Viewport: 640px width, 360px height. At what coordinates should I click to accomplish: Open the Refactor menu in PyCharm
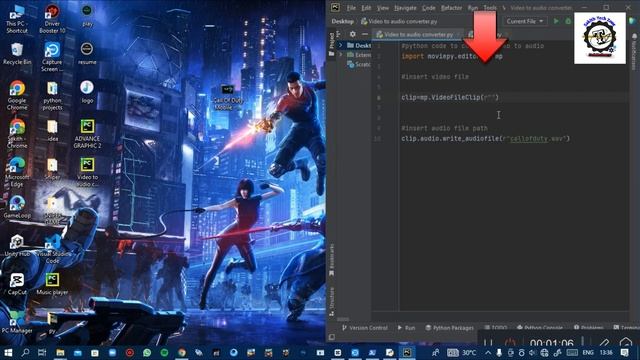click(x=451, y=8)
